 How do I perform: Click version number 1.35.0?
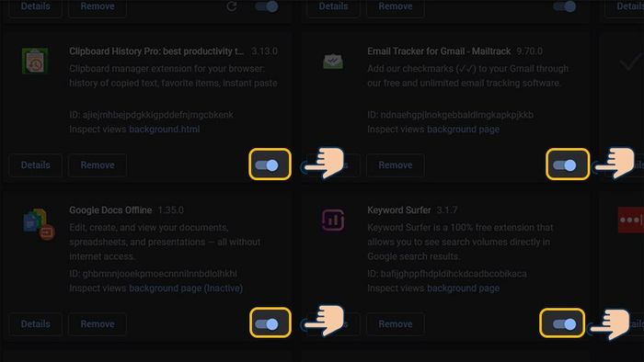171,209
